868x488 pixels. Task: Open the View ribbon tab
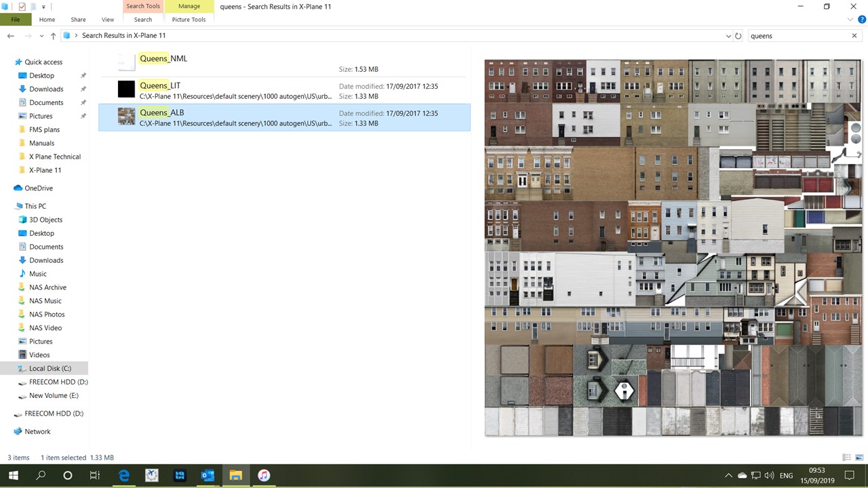(x=108, y=20)
